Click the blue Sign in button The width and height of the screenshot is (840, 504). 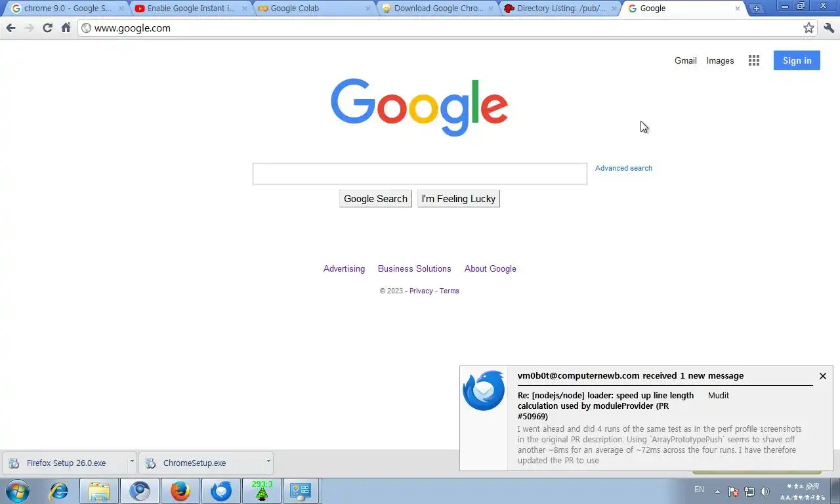797,60
